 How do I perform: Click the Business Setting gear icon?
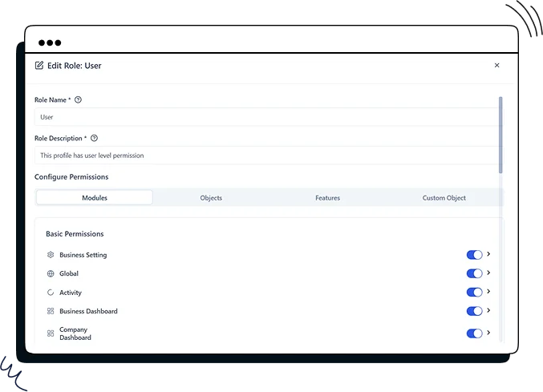coord(51,255)
